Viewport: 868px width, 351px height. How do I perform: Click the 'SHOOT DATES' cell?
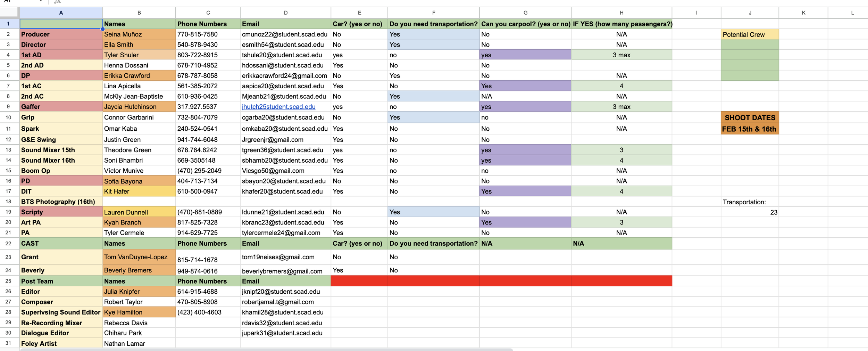[750, 117]
